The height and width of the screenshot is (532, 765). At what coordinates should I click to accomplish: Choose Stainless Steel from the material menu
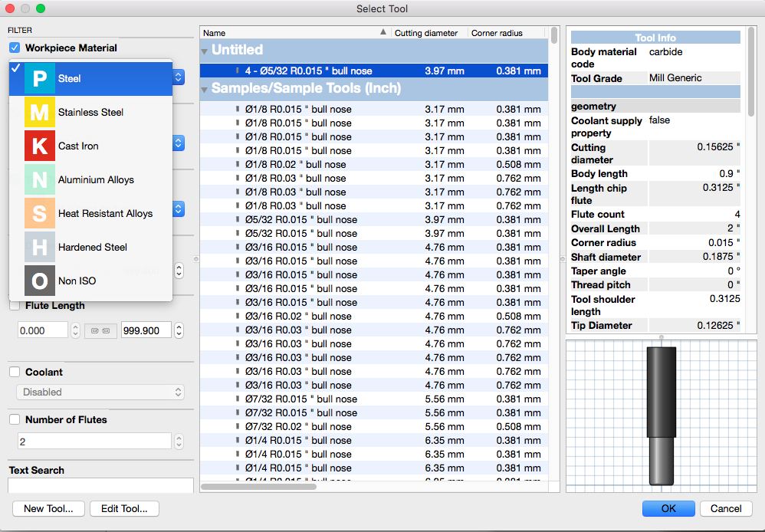pos(90,112)
